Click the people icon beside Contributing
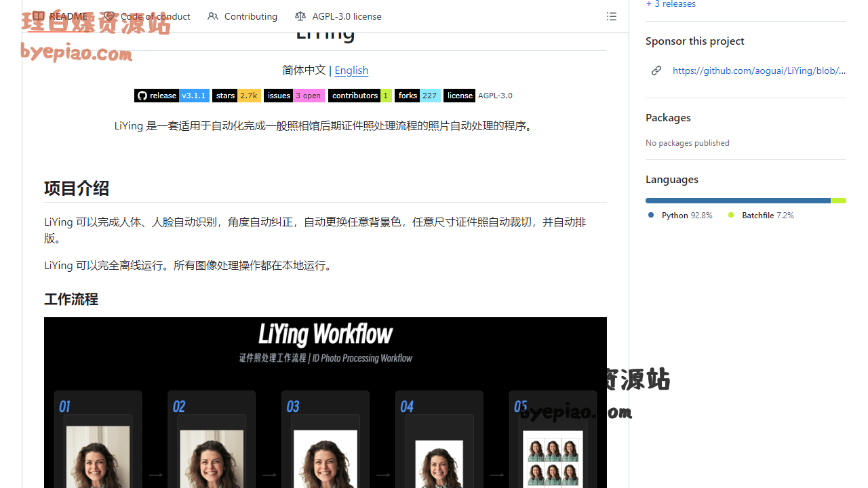The height and width of the screenshot is (488, 868). 213,16
